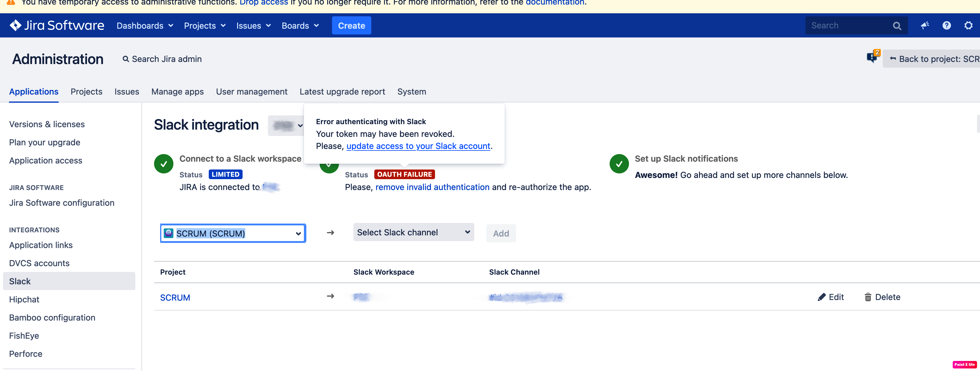Open the SCRUM (SCRUM) project dropdown
This screenshot has height=371, width=980.
[233, 233]
